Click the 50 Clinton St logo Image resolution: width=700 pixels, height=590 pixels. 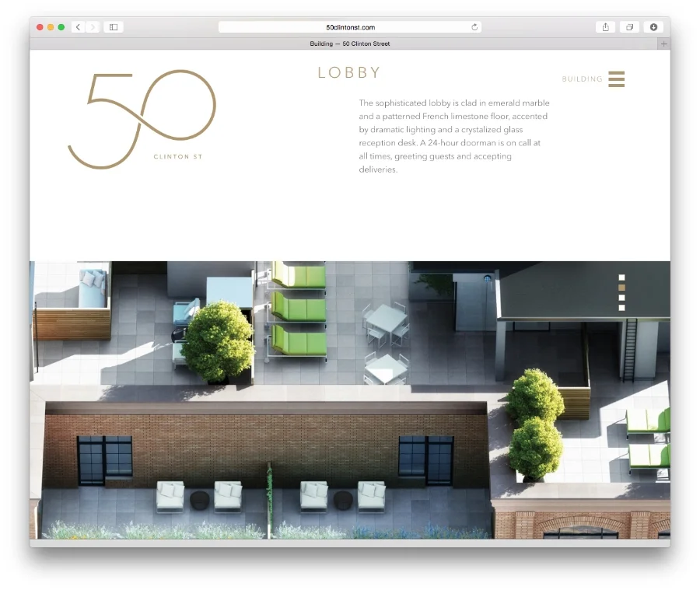tap(142, 119)
